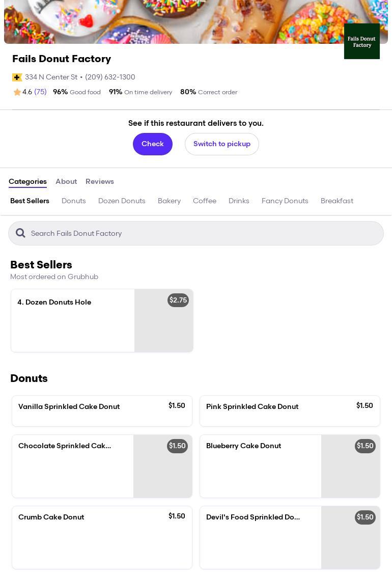Click the search magnifier icon
The image size is (392, 575).
coord(20,233)
